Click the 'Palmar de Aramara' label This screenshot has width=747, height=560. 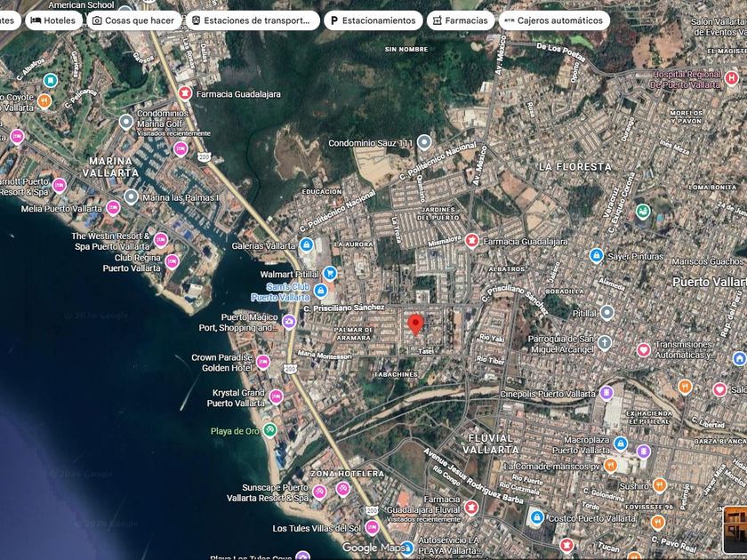coord(353,333)
